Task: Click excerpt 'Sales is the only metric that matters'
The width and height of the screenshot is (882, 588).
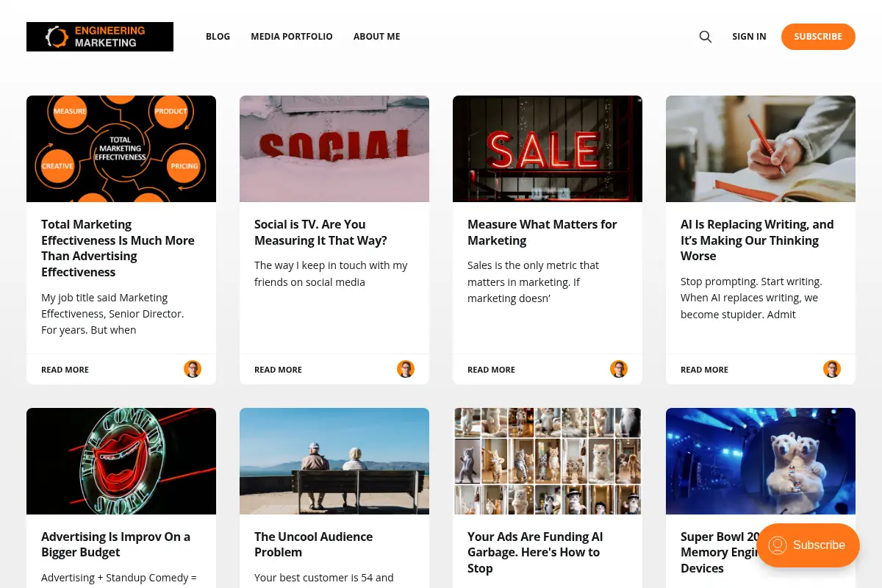Action: point(533,282)
